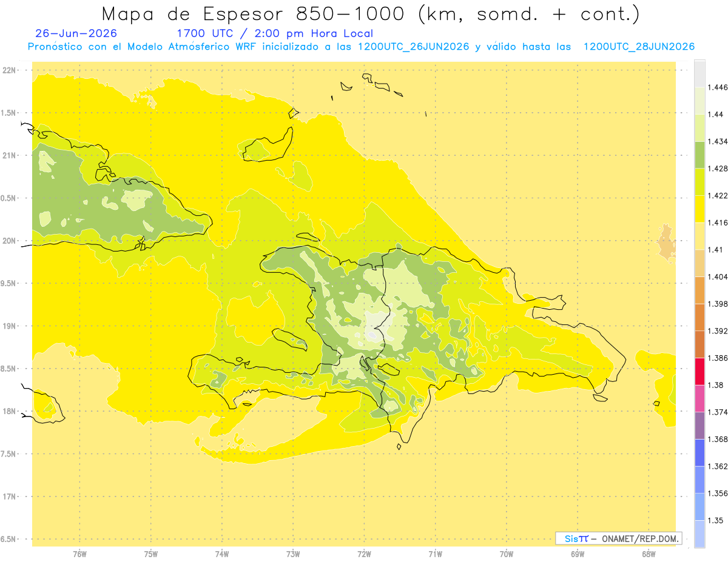Click the '71W' longitude label
This screenshot has width=728, height=562.
435,554
